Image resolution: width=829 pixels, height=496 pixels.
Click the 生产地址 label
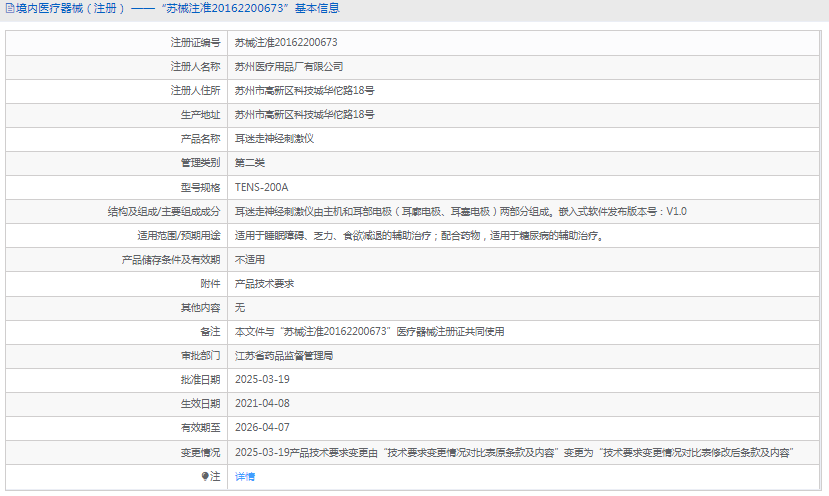(x=200, y=115)
